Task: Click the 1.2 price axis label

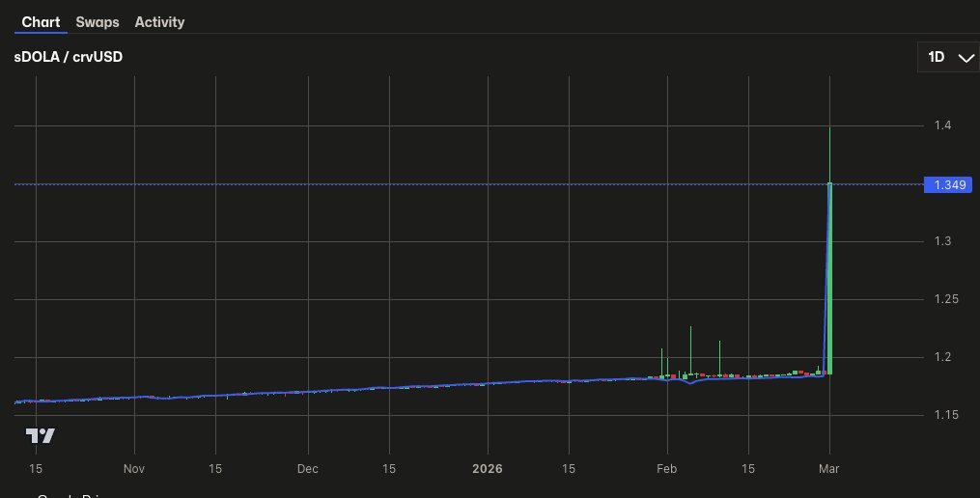Action: (942, 357)
